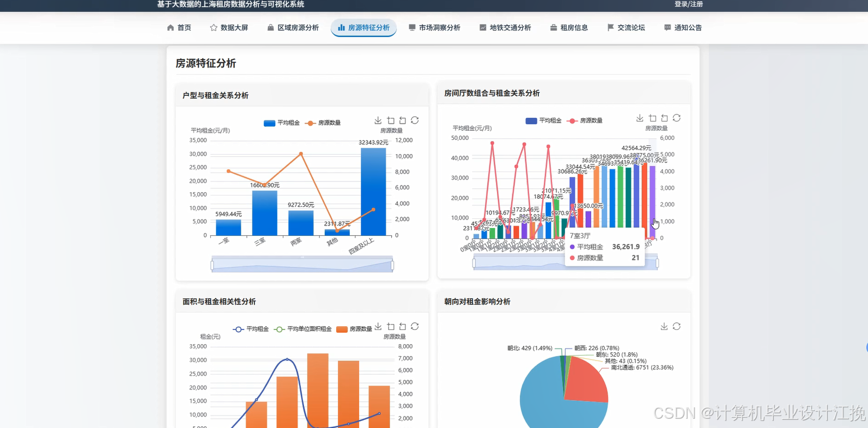
Task: Turn on area zoom in 面积与租金相关性分析 chart
Action: point(391,327)
